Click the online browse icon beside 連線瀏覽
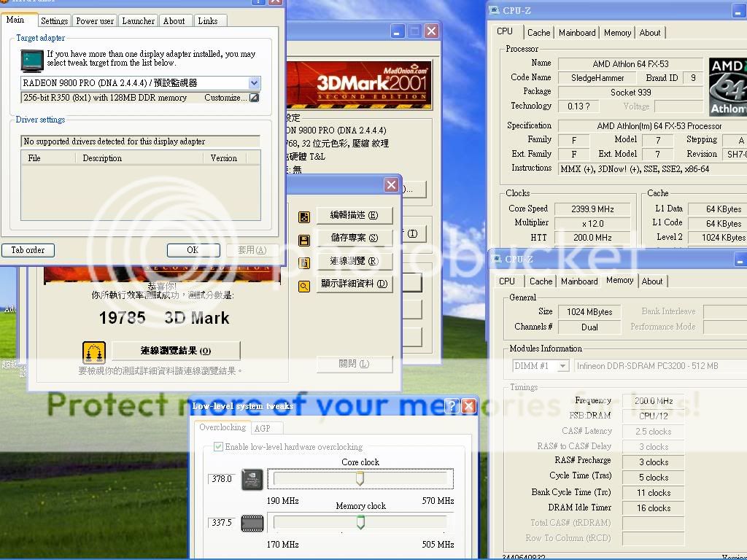 pyautogui.click(x=304, y=262)
